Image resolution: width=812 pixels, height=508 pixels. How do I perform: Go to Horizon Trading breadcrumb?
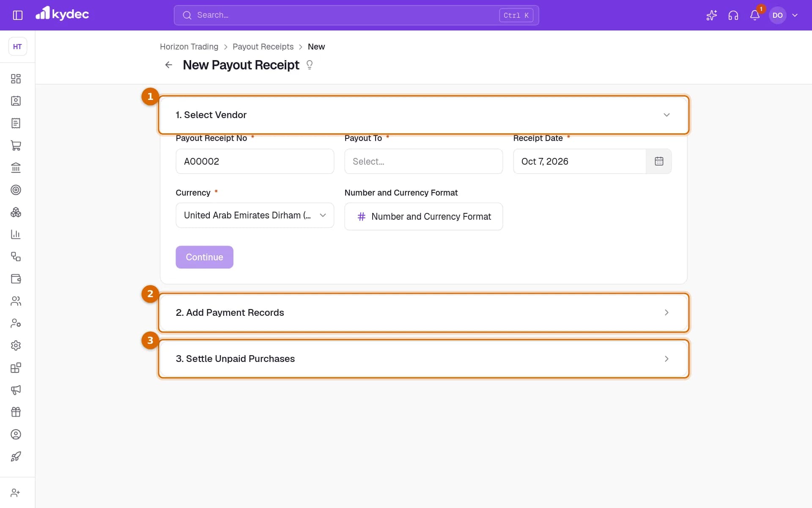pyautogui.click(x=189, y=47)
